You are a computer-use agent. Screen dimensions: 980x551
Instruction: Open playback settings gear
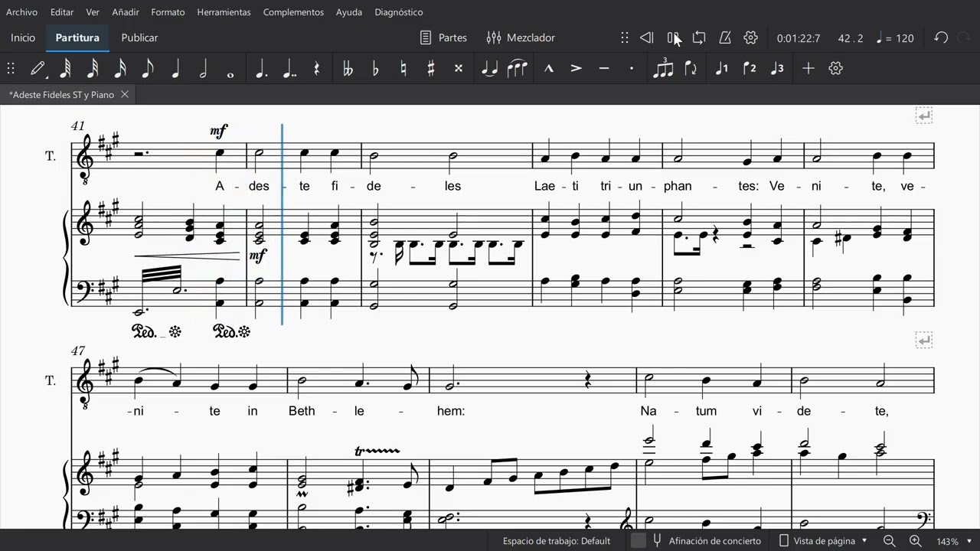pos(750,37)
